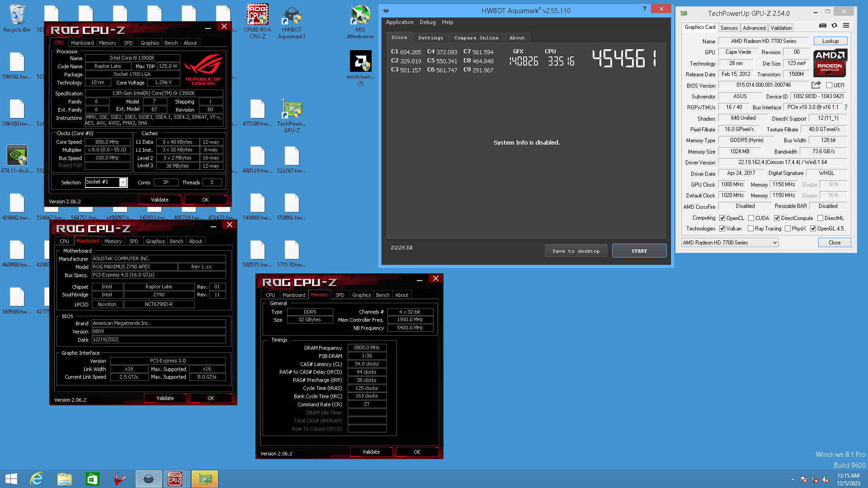Image resolution: width=868 pixels, height=488 pixels.
Task: Click the GPU Name field in GPU-Z
Action: pos(764,41)
